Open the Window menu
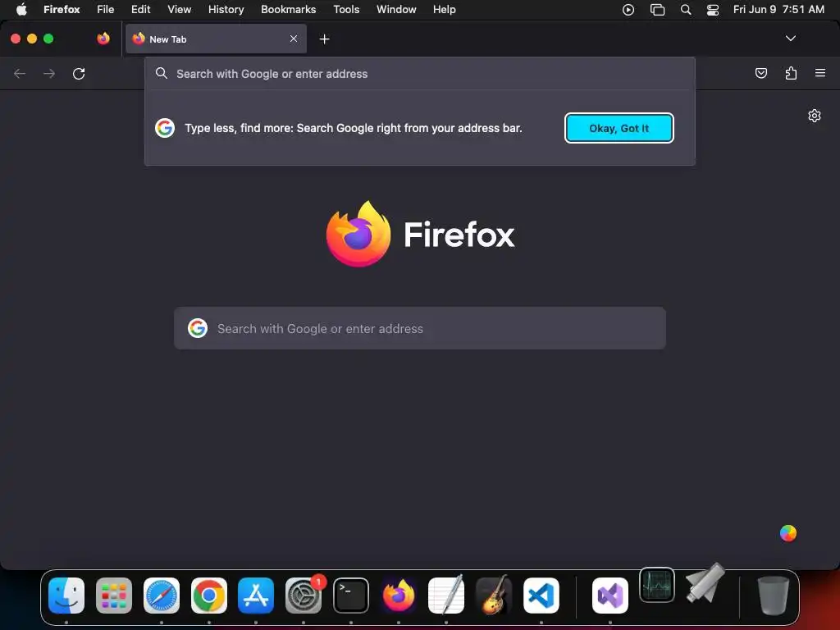The width and height of the screenshot is (840, 630). coord(396,10)
